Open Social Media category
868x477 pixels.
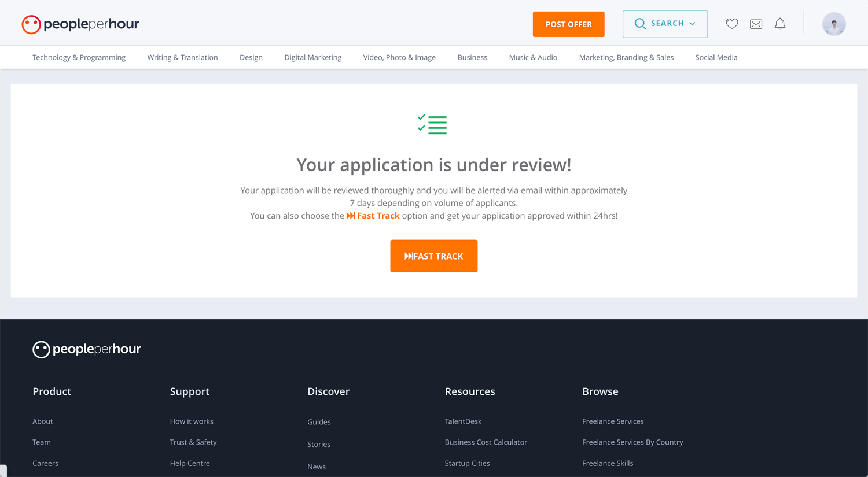pyautogui.click(x=716, y=57)
